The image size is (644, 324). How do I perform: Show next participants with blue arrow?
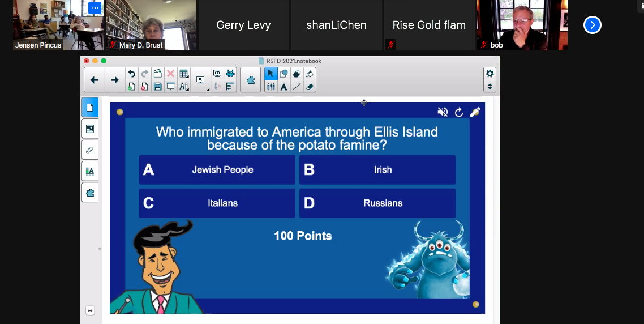coord(593,25)
